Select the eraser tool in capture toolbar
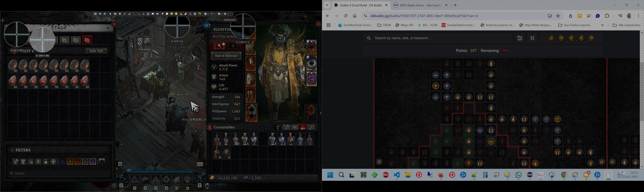The width and height of the screenshot is (644, 192). click(186, 14)
